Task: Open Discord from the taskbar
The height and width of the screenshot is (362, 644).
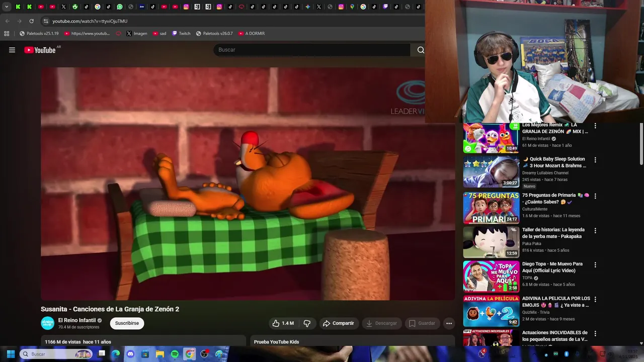Action: [130, 354]
